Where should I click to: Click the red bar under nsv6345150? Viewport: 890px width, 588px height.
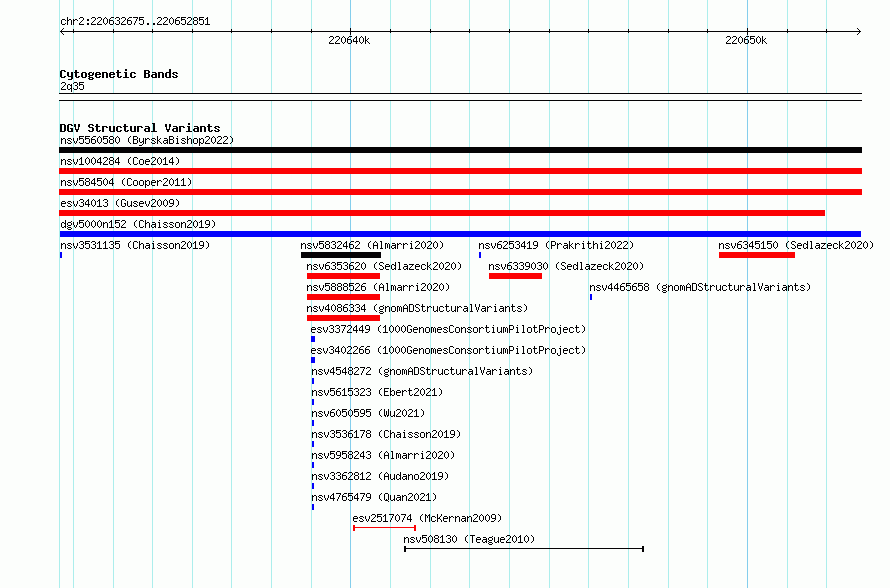click(x=757, y=255)
